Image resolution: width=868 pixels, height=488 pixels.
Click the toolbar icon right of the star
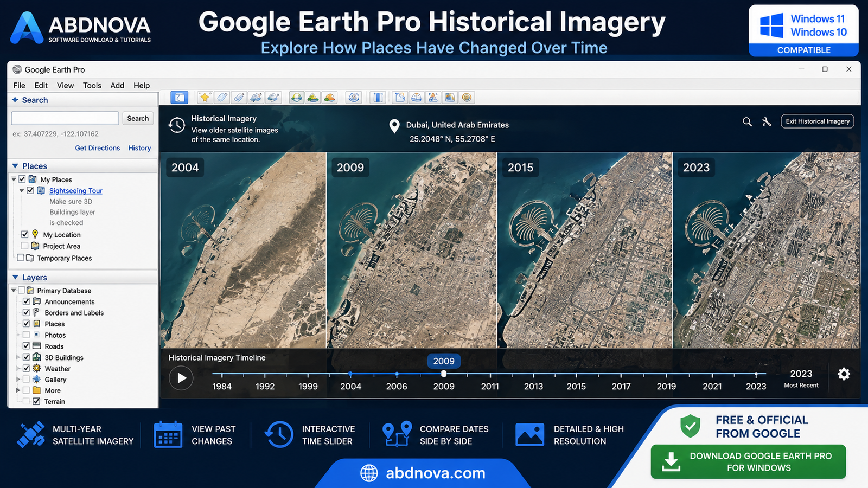coord(222,98)
